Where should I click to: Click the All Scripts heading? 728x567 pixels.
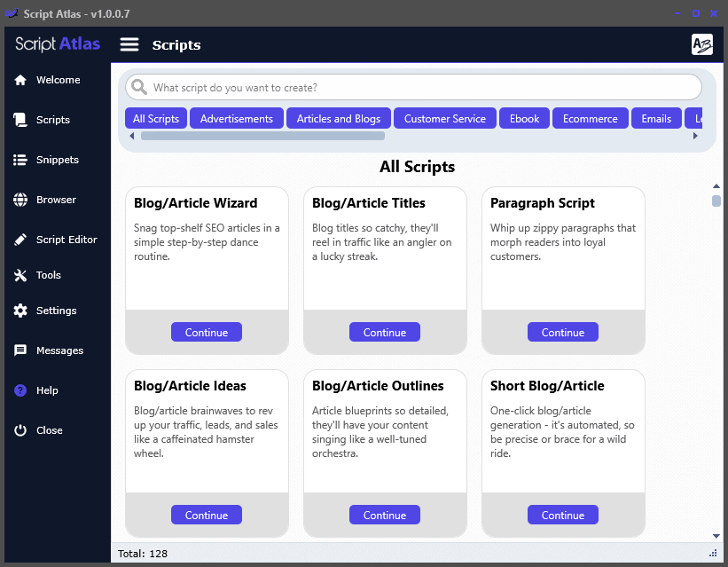[417, 167]
